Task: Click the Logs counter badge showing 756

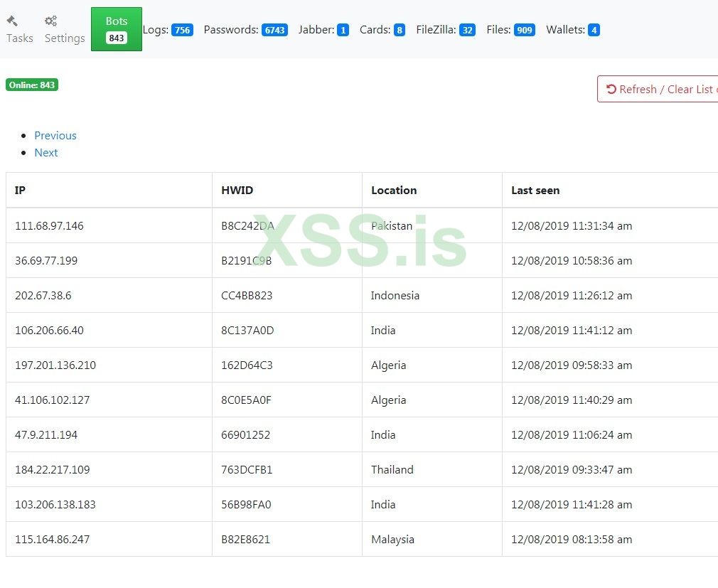Action: [183, 30]
